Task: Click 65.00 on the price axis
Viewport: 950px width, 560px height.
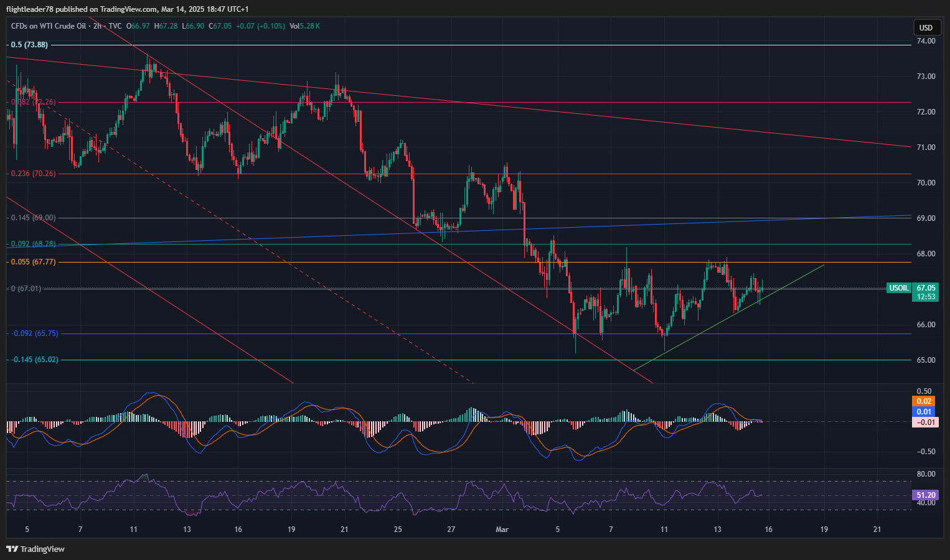Action: pyautogui.click(x=926, y=360)
